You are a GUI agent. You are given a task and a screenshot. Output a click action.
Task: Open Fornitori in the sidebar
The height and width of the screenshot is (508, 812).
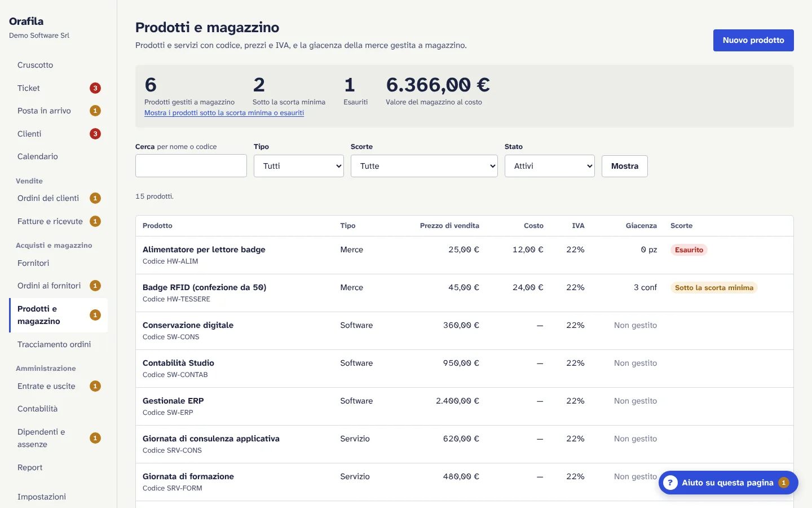pos(59,263)
